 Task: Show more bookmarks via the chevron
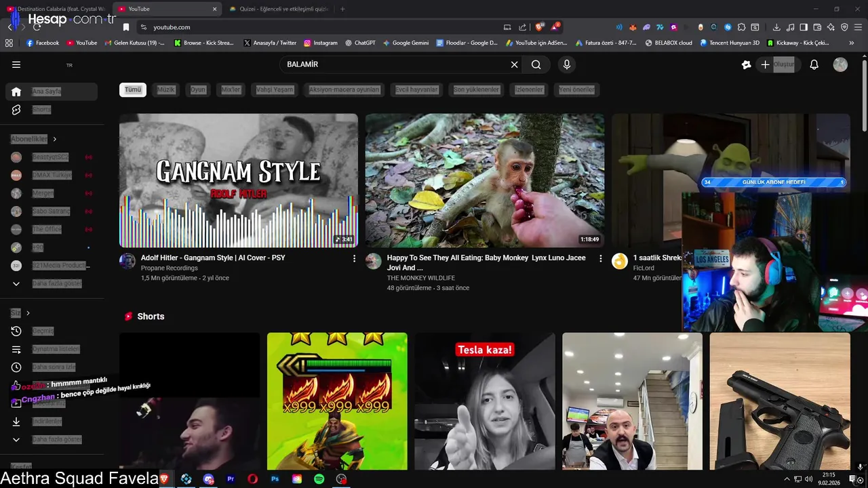tap(852, 43)
